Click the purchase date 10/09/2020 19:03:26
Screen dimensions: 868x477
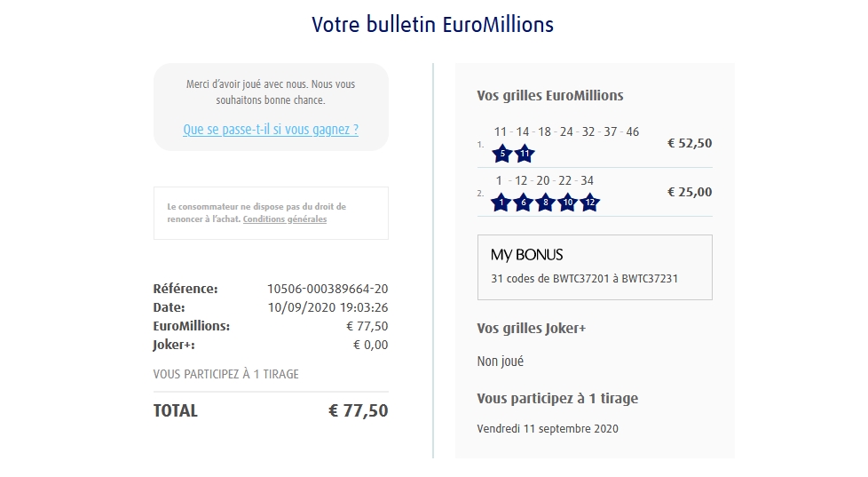coord(327,307)
